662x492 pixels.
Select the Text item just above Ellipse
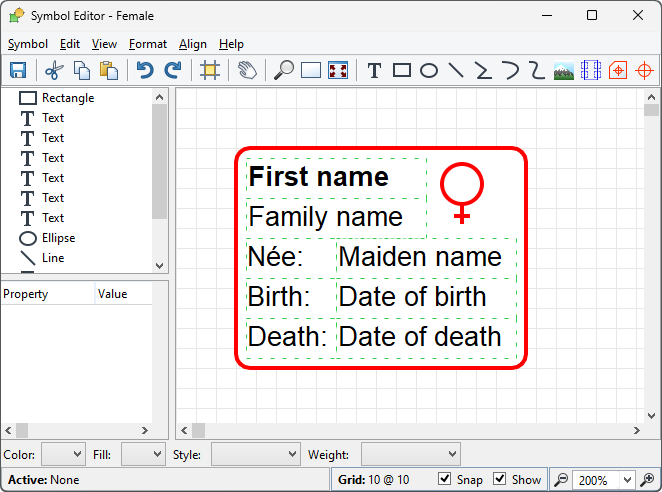coord(42,218)
